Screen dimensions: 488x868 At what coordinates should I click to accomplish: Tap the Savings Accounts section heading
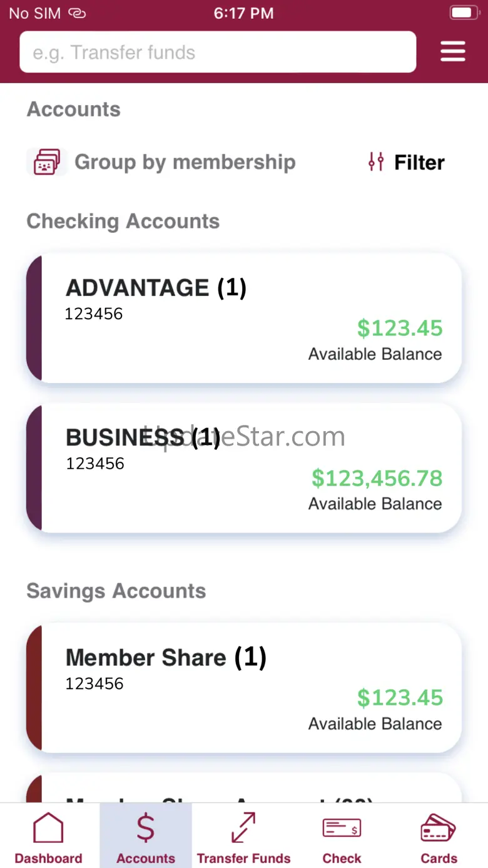116,591
